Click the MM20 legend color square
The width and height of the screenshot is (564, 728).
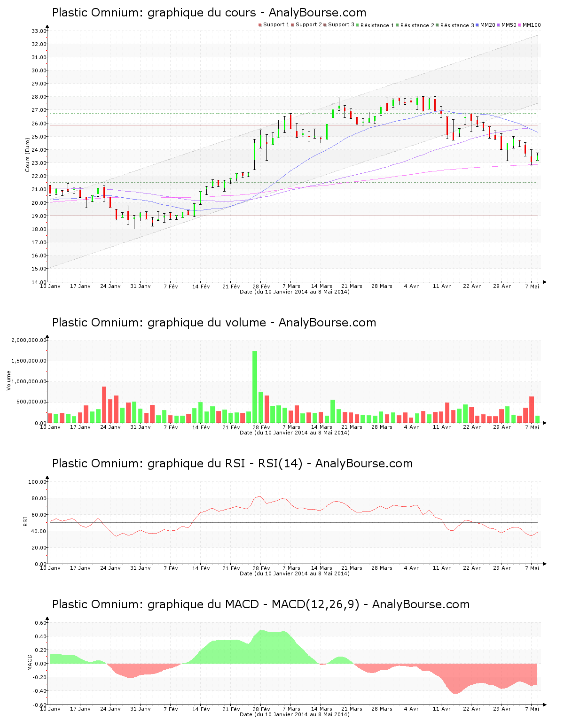click(x=478, y=25)
